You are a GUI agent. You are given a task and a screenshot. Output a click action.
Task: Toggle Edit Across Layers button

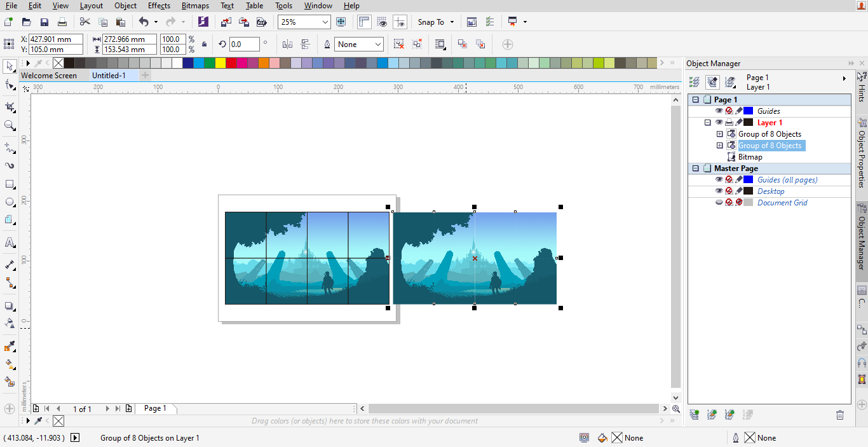712,82
